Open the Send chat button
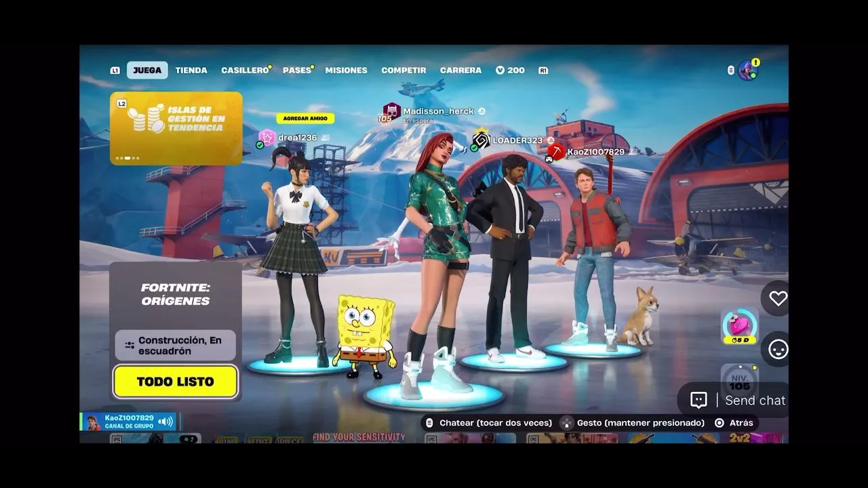This screenshot has width=868, height=488. [737, 400]
